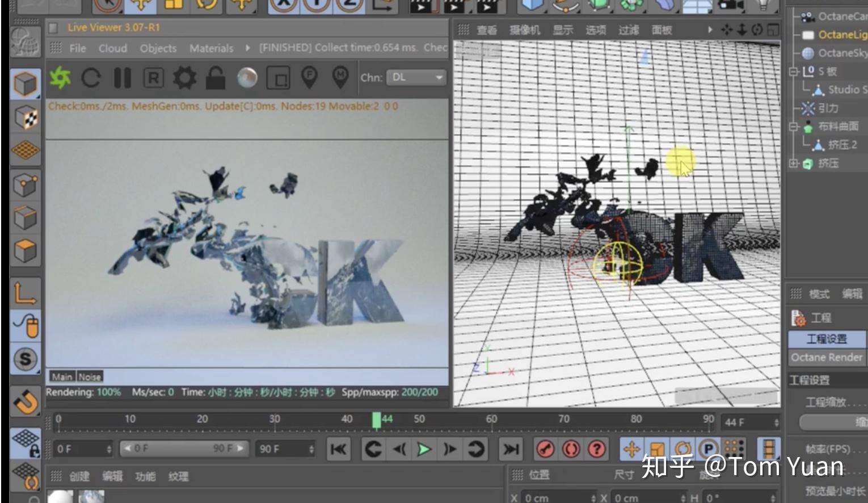Toggle clay mode sphere icon
The height and width of the screenshot is (503, 868).
247,78
